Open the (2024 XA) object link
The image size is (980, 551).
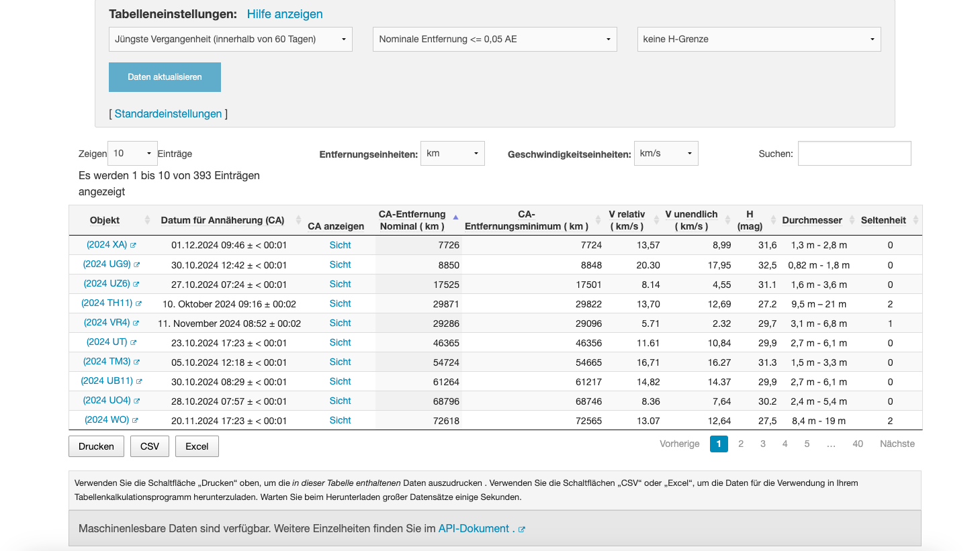(107, 245)
